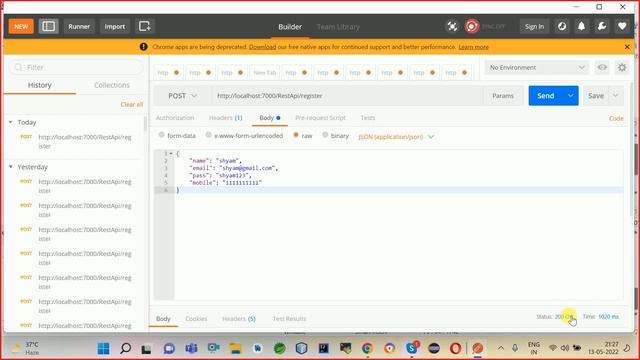This screenshot has height=360, width=640.
Task: Open the notifications bell
Action: [581, 27]
